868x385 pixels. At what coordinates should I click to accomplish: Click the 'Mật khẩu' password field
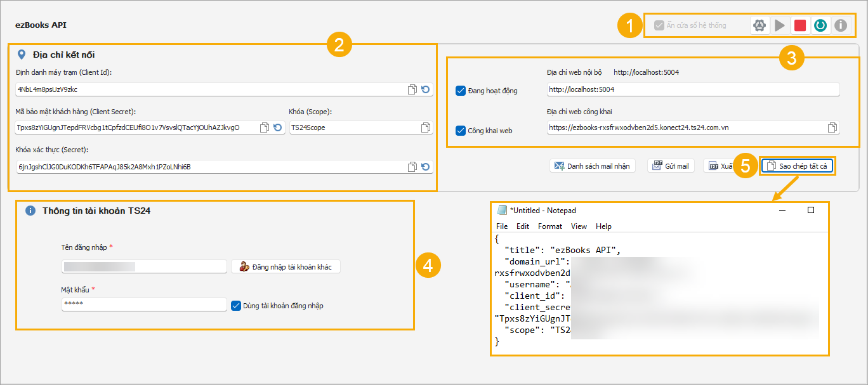(144, 305)
